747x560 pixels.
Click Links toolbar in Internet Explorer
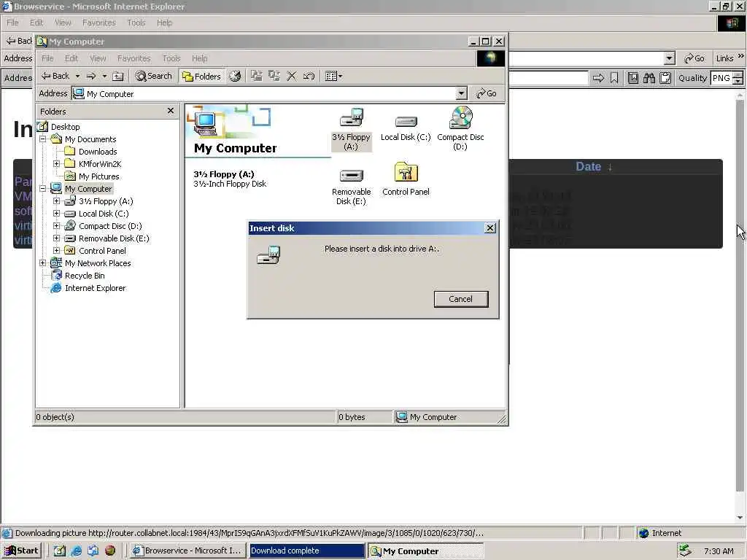(724, 58)
